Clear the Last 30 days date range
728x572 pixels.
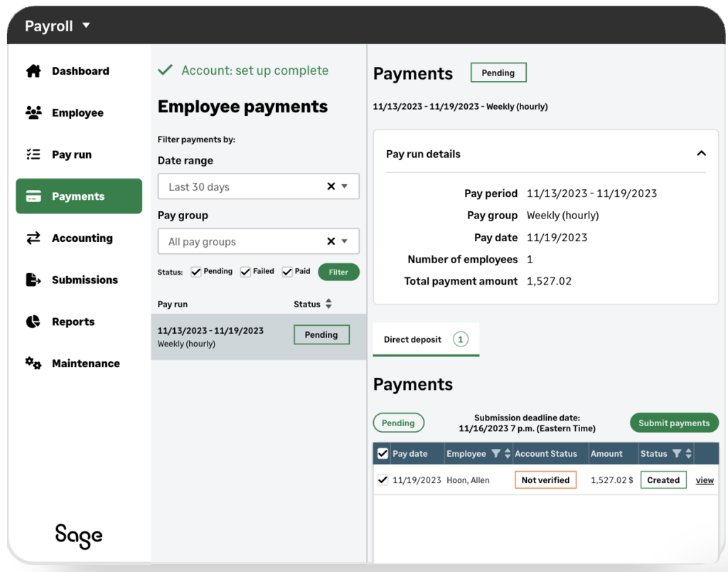click(331, 186)
